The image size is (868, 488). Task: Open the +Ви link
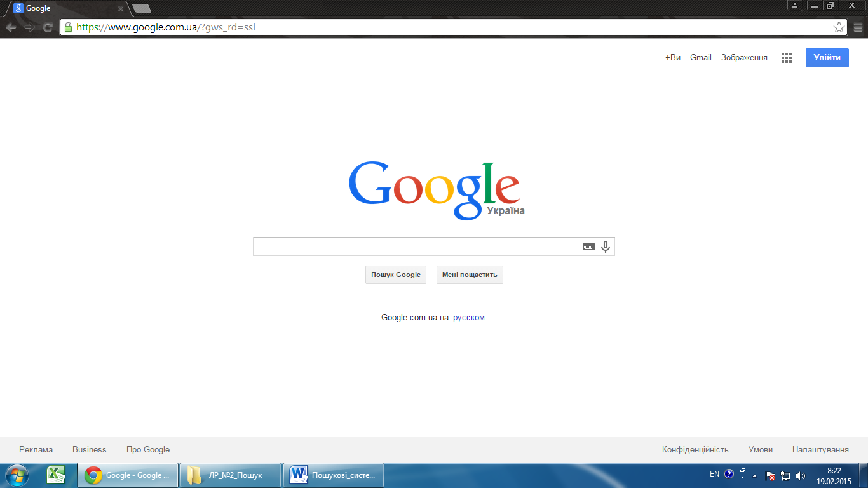tap(673, 58)
